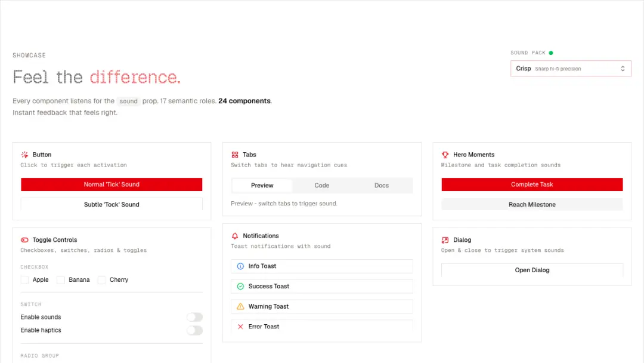Click the Toggle Controls switch icon
This screenshot has height=363, width=644.
pyautogui.click(x=24, y=239)
